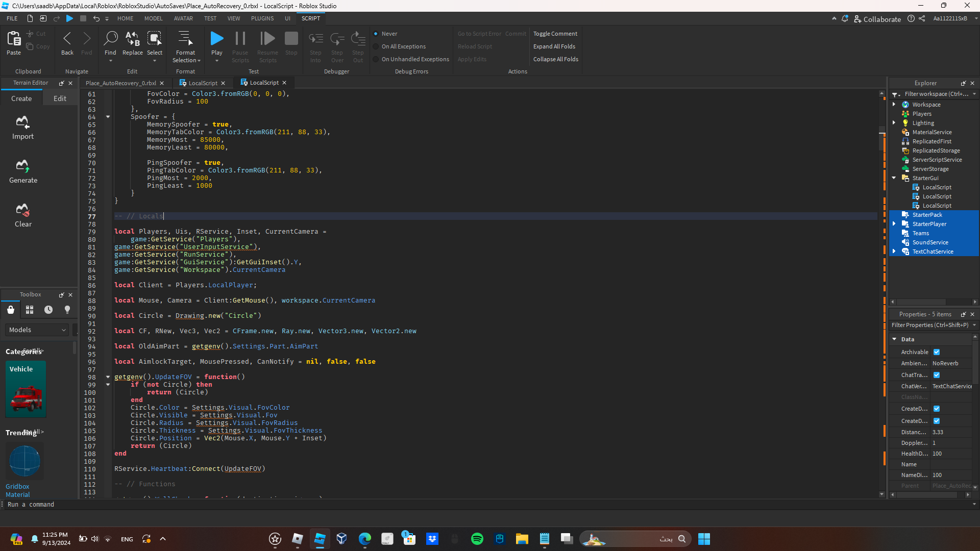Select the SoundService item in Explorer

[930, 243]
